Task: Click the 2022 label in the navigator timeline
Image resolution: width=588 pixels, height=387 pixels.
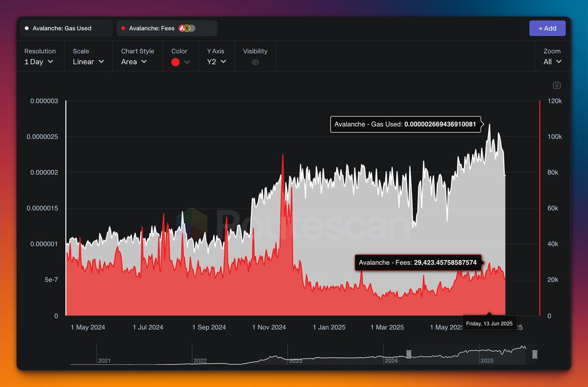Action: [x=200, y=361]
